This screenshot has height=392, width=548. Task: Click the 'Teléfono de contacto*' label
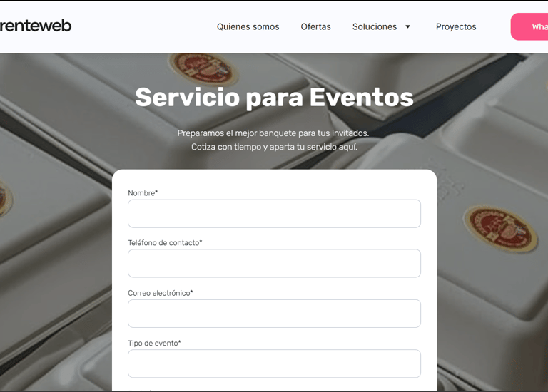click(165, 242)
